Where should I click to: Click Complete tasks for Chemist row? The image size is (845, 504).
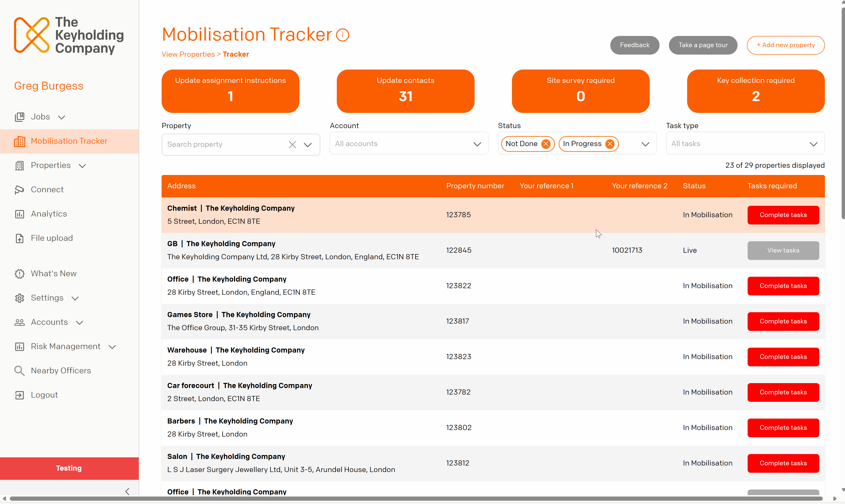pyautogui.click(x=783, y=215)
